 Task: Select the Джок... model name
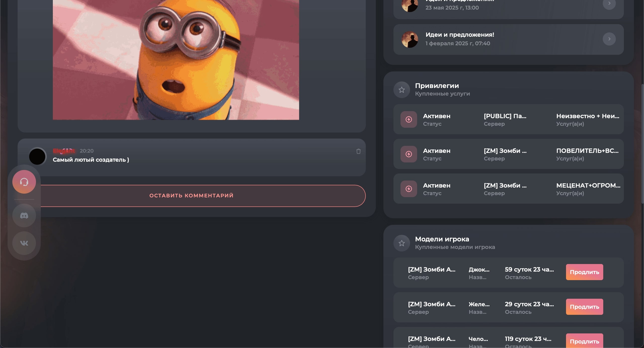click(x=479, y=269)
